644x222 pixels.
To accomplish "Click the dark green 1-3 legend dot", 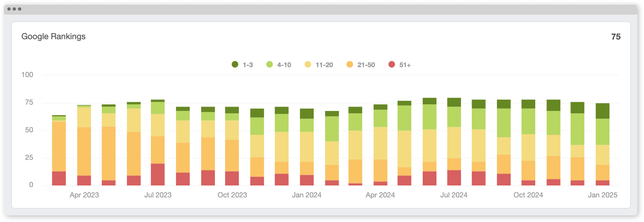I will click(235, 64).
